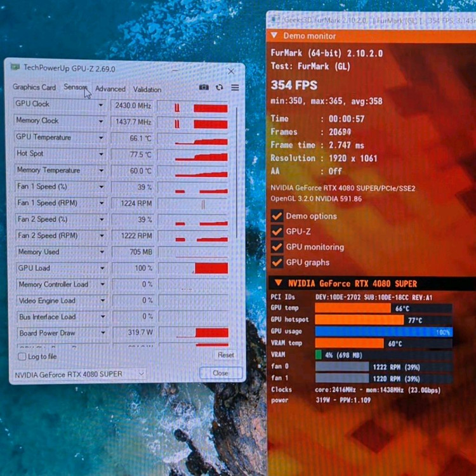
Task: Click the GPU-Z sensor list vertical scrollbar
Action: pyautogui.click(x=237, y=173)
